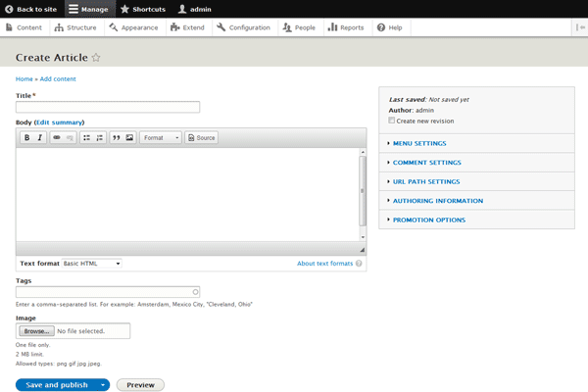The height and width of the screenshot is (392, 588).
Task: Toggle bold formatting in body editor
Action: pyautogui.click(x=27, y=138)
